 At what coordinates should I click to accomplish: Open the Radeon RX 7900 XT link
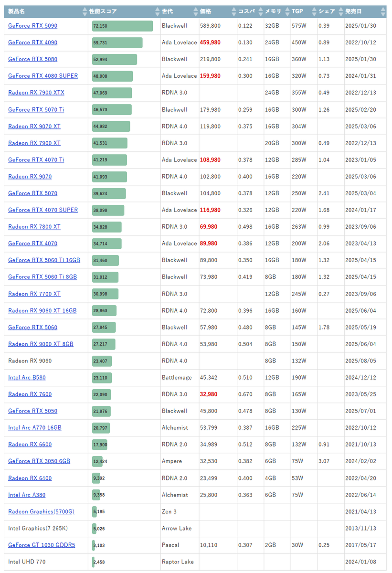tap(34, 143)
